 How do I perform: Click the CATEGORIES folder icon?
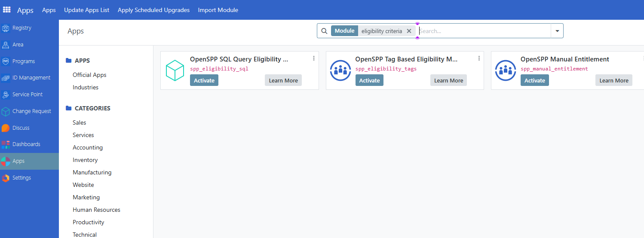[69, 108]
